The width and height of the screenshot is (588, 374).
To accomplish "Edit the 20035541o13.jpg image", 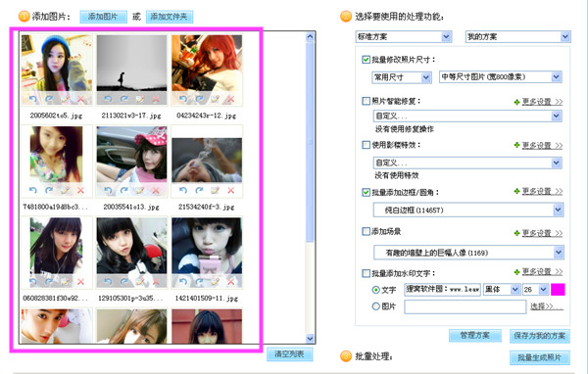I will 140,190.
